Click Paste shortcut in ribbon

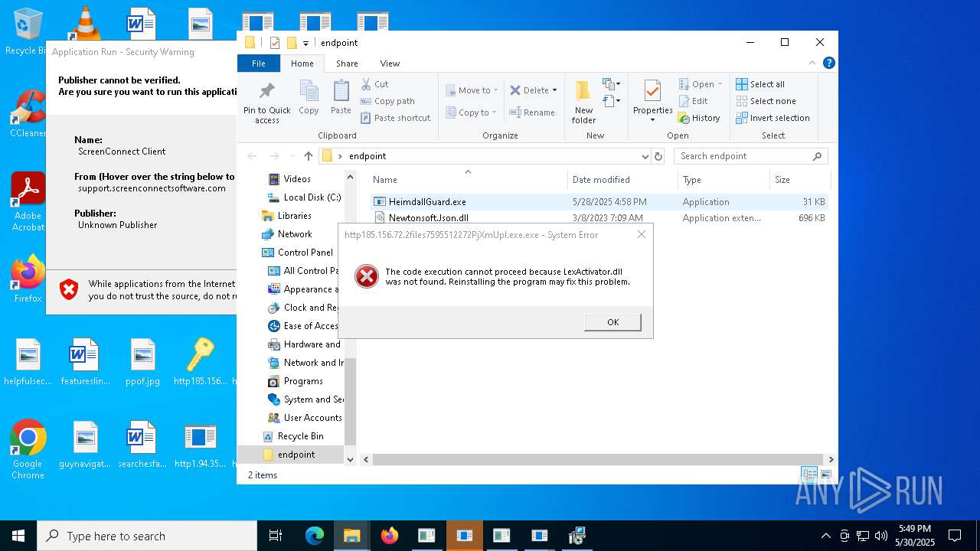(x=395, y=118)
